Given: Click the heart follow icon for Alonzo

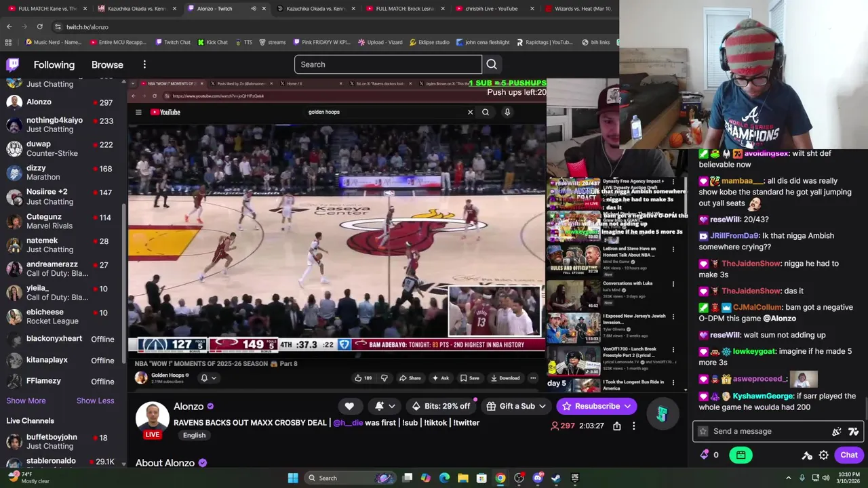Looking at the screenshot, I should (x=349, y=406).
